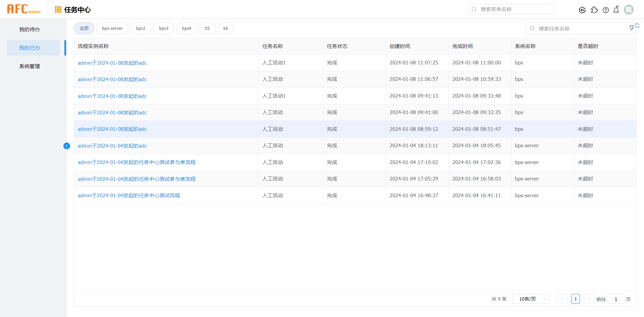Click the plugin puzzle-piece icon
This screenshot has width=644, height=317.
coord(594,10)
